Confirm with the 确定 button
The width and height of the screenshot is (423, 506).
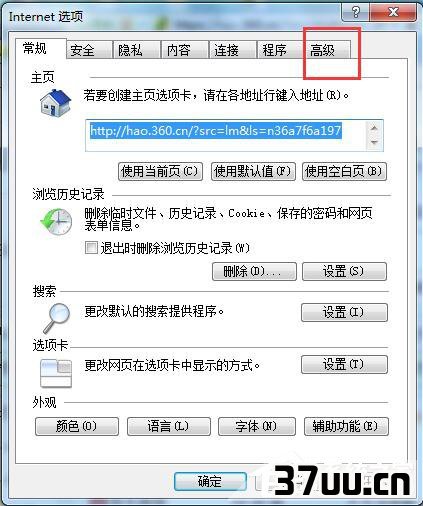pos(210,481)
